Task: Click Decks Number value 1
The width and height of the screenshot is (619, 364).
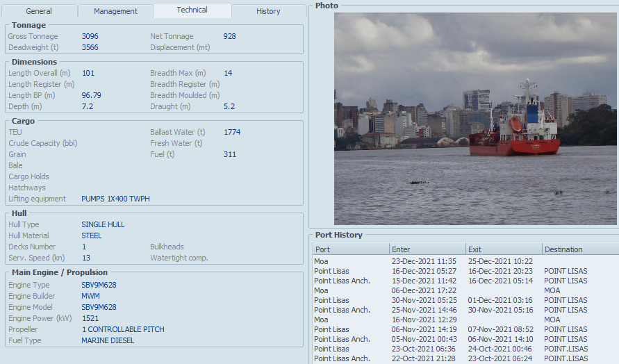Action: click(x=84, y=247)
